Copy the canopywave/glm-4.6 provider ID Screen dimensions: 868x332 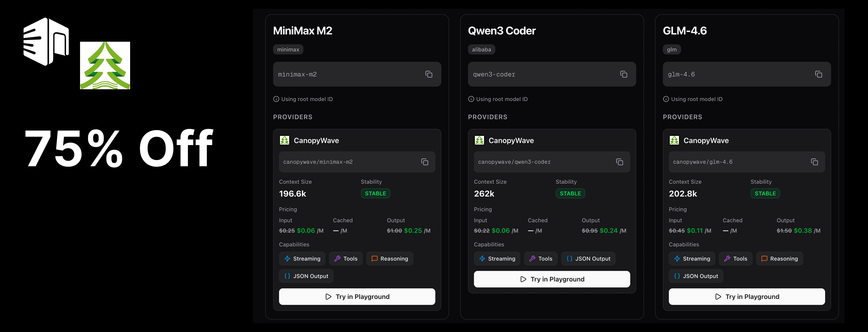(x=814, y=162)
